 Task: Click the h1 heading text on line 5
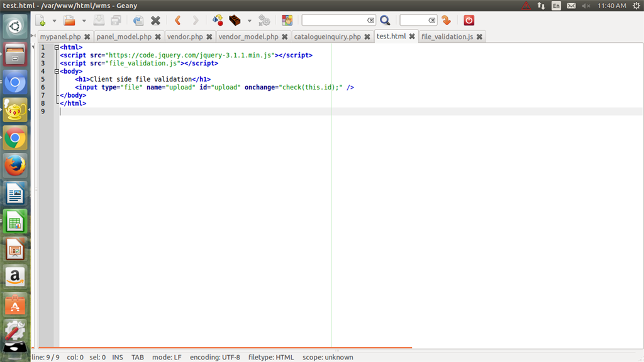click(141, 79)
